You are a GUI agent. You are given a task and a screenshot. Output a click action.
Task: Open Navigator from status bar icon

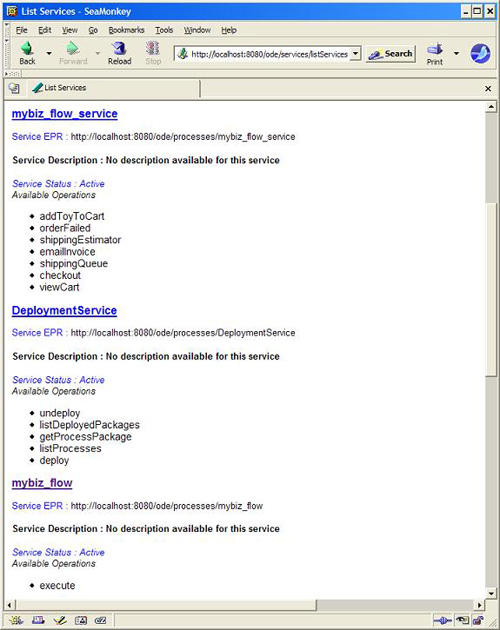16,620
